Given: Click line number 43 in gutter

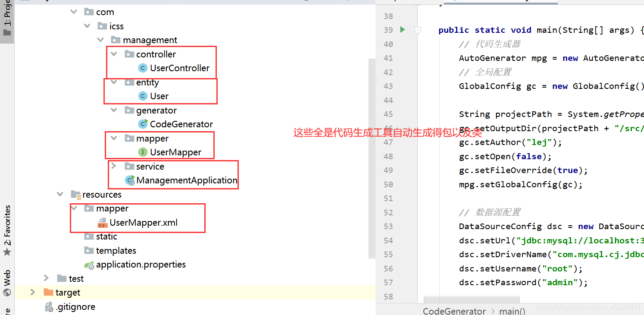Looking at the screenshot, I should (x=388, y=86).
